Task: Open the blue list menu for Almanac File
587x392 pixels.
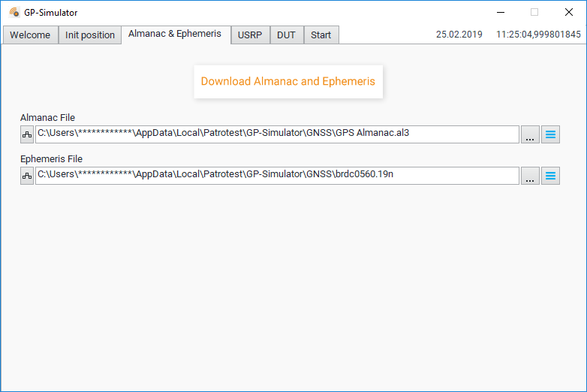Action: pyautogui.click(x=550, y=134)
